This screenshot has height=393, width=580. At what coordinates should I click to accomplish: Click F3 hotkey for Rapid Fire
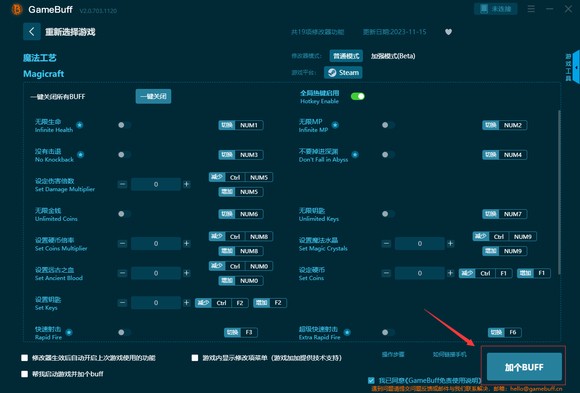[x=241, y=332]
